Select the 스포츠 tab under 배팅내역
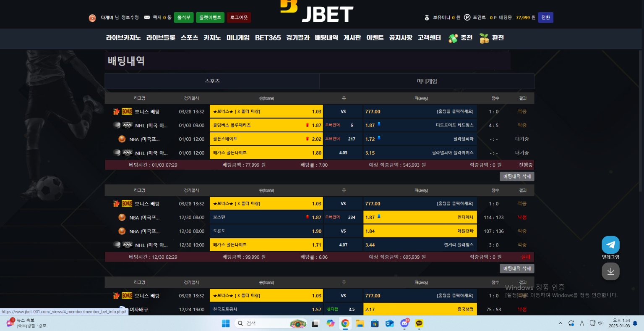Viewport: 644px width, 331px height. [212, 81]
